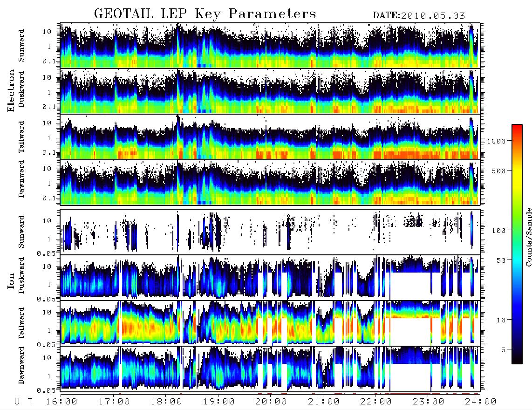532x410 pixels.
Task: Click the "20:00" time tick label
Action: (272, 402)
